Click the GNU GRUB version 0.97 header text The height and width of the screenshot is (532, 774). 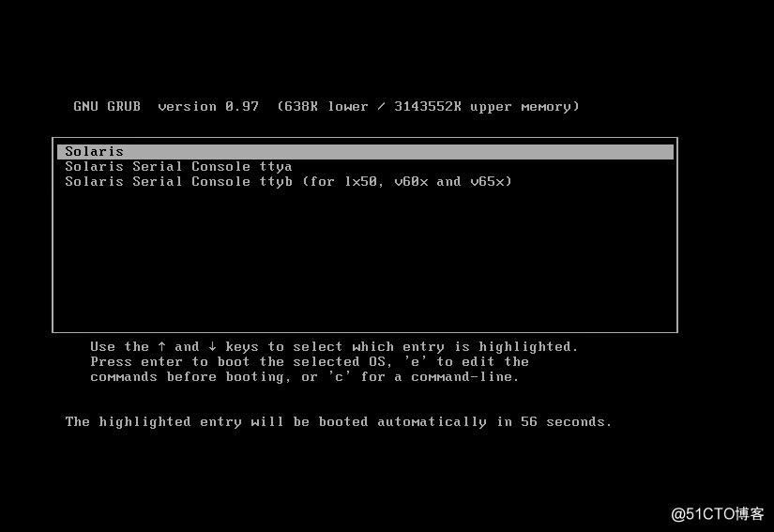point(166,107)
